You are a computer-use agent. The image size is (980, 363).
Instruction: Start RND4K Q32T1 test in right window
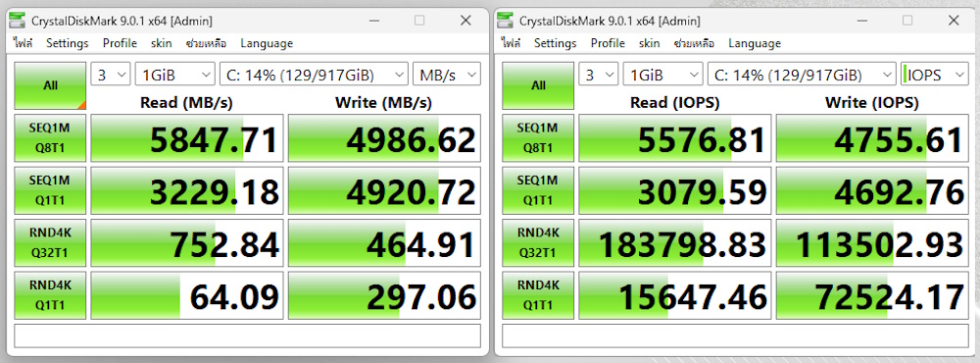click(x=538, y=243)
